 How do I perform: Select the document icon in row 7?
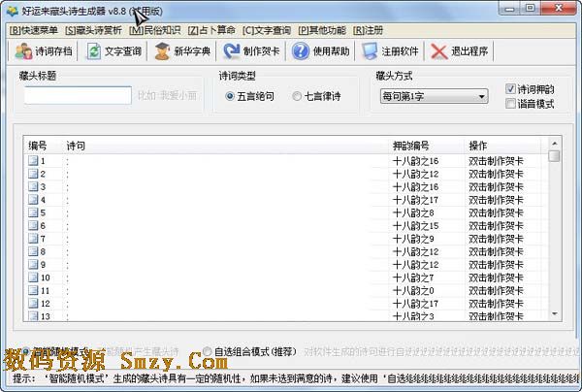point(33,239)
